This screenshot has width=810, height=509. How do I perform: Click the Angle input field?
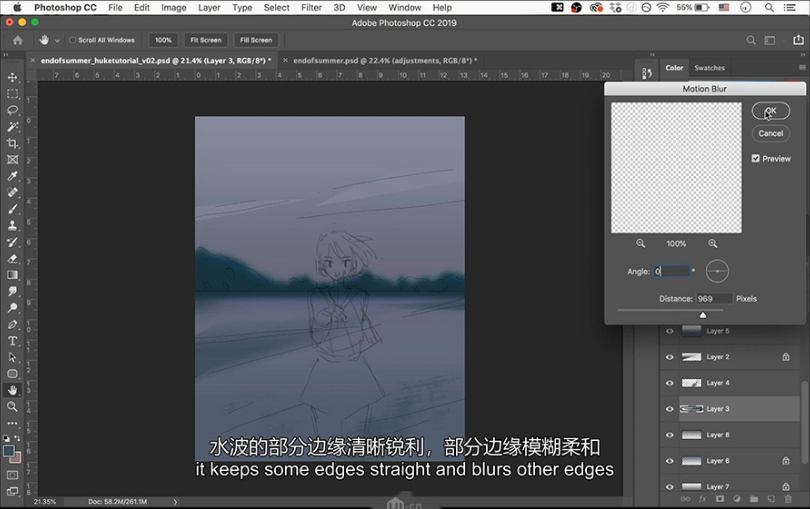coord(672,271)
